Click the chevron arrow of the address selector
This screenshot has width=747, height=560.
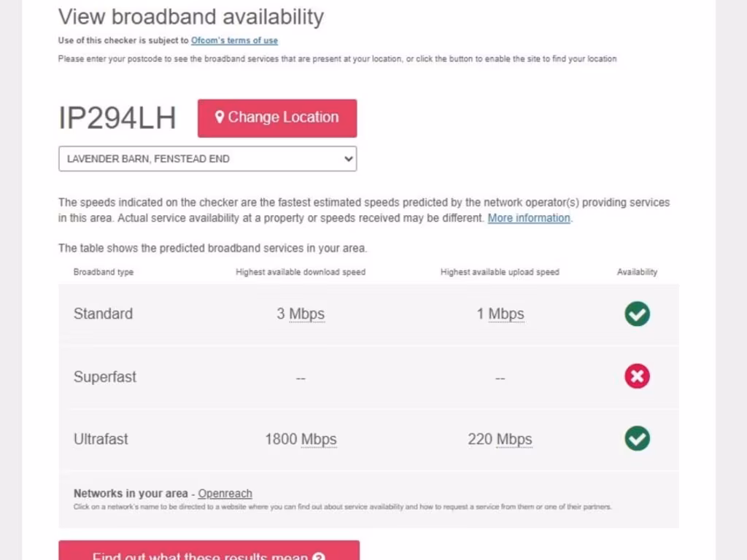click(x=348, y=158)
